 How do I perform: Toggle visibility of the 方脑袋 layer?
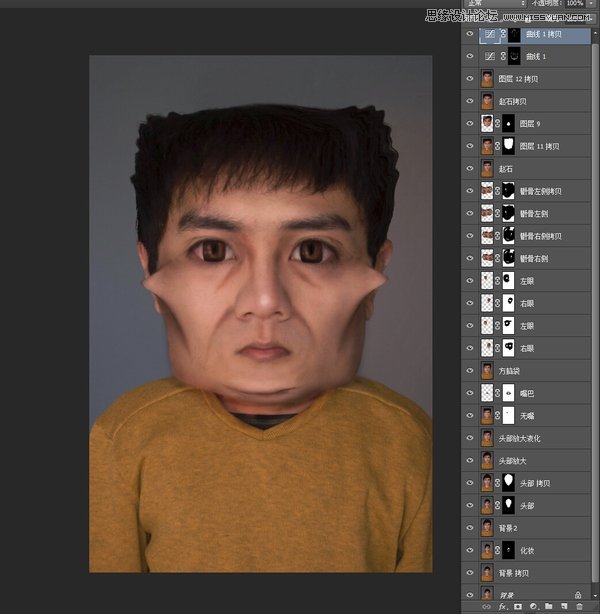(x=470, y=370)
